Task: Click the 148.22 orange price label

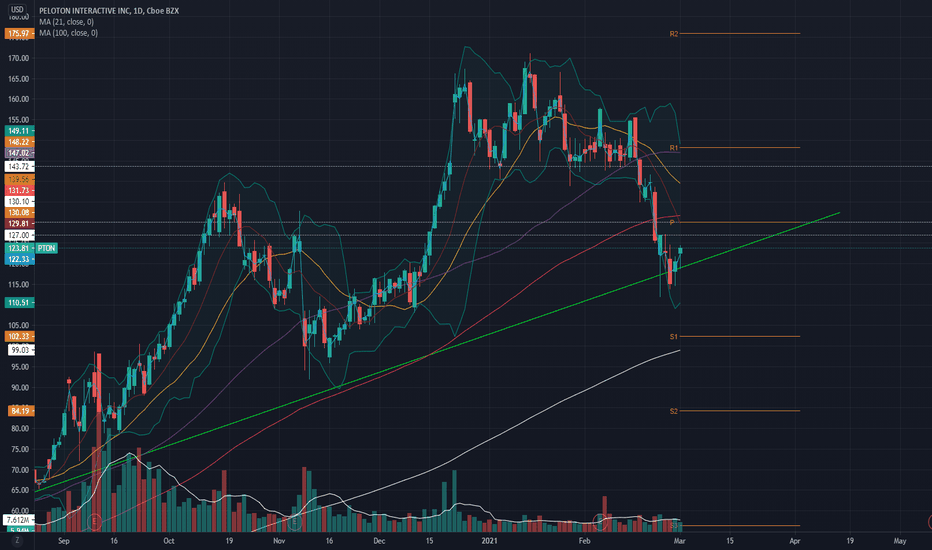Action: click(x=19, y=142)
